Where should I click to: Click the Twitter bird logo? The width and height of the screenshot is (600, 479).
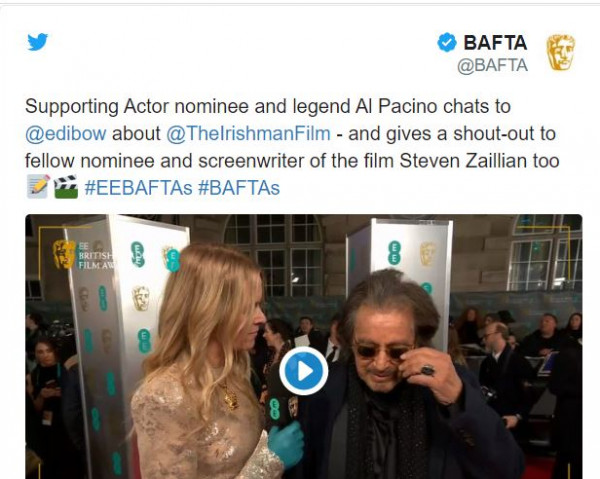tap(38, 42)
